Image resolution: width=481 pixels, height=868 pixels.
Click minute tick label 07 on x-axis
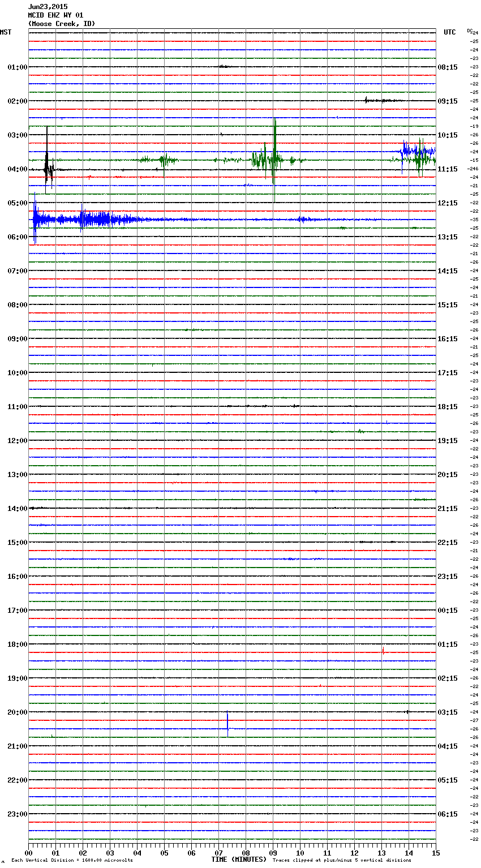[218, 853]
